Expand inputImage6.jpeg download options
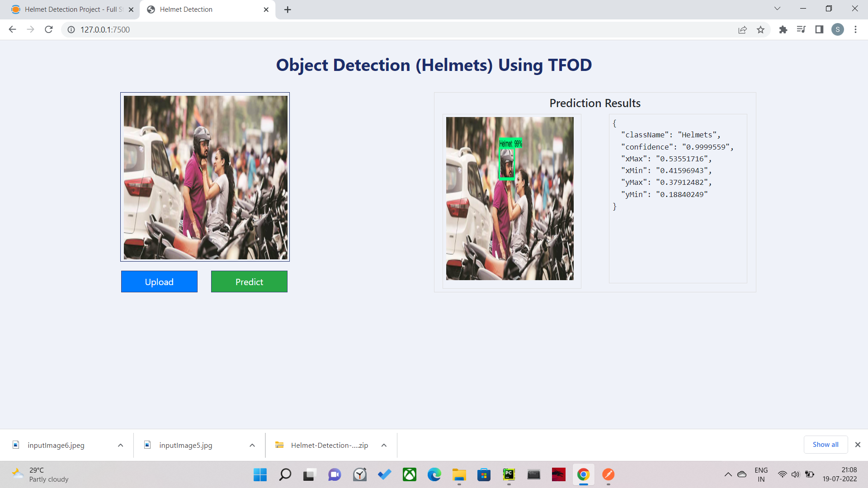The image size is (868, 488). tap(120, 445)
